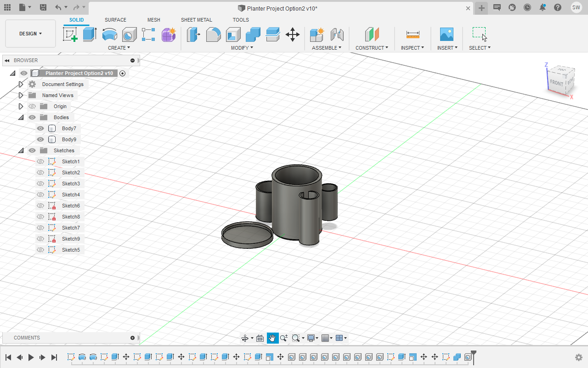Show the hidden Sketch1
This screenshot has height=368, width=588.
click(x=40, y=161)
